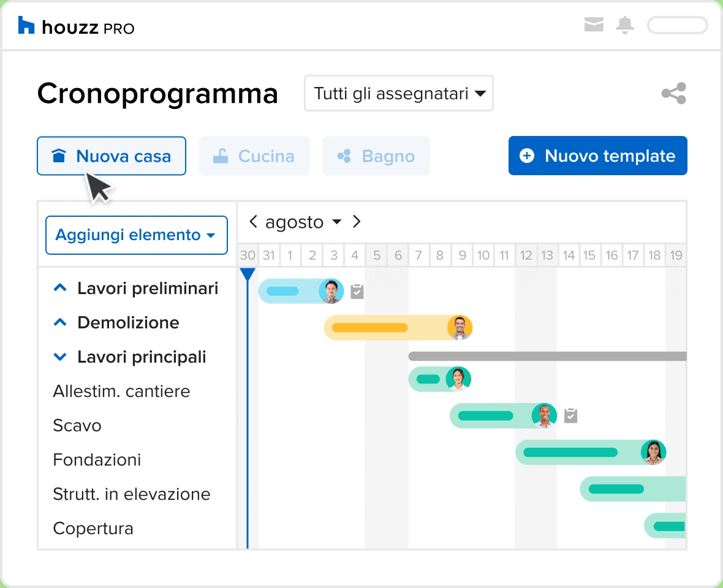Open notifications bell icon
723x588 pixels.
click(625, 25)
